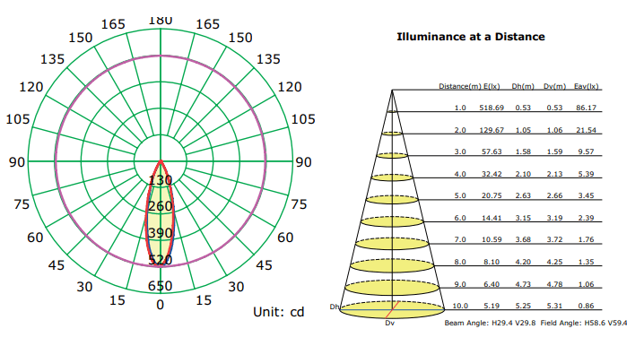Select the "Dh(m)" column header
The image size is (644, 346).
point(523,86)
